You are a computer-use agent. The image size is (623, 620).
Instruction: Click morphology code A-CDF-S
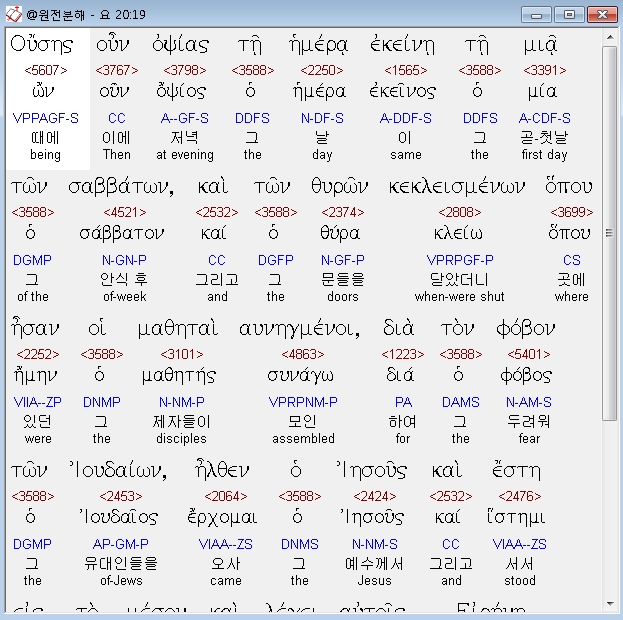pos(545,118)
